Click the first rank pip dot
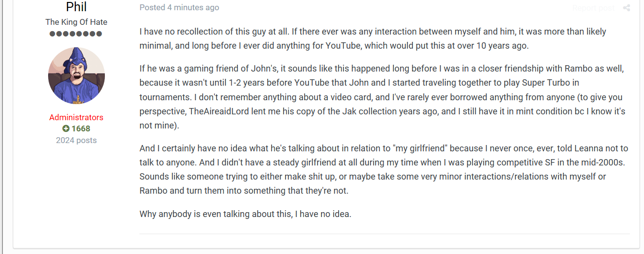This screenshot has height=254, width=644. point(52,34)
